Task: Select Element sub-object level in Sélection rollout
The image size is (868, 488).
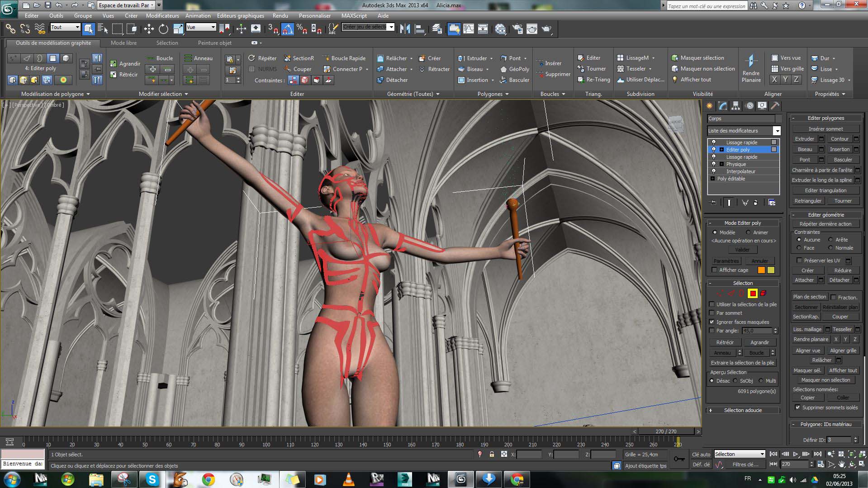Action: 763,294
